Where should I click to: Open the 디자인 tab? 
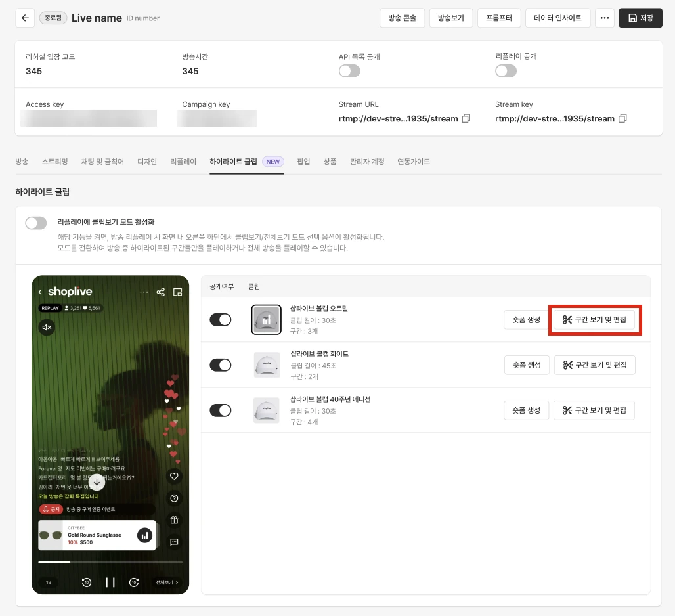click(x=147, y=162)
